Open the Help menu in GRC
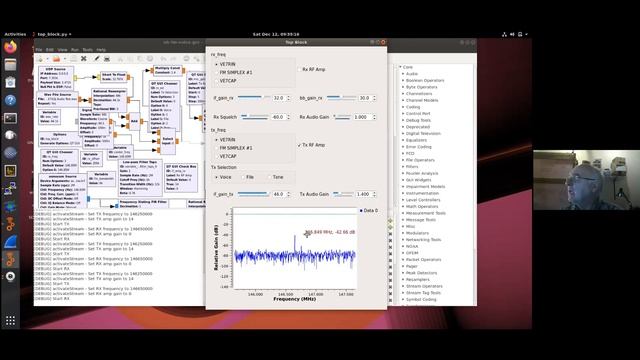The width and height of the screenshot is (640, 360). pos(101,50)
